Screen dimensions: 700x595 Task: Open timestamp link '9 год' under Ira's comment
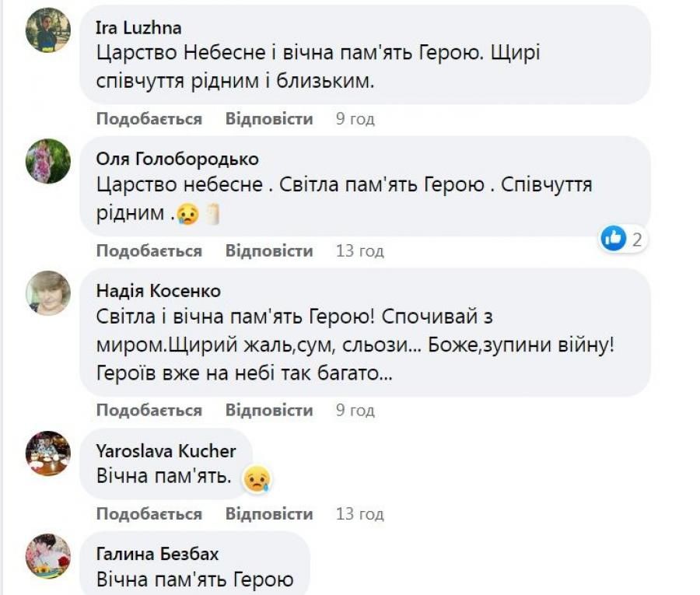(353, 118)
